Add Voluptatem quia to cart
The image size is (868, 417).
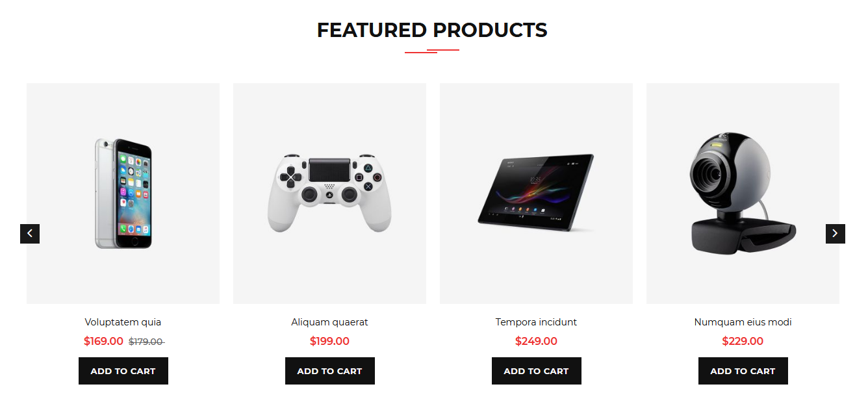pyautogui.click(x=123, y=370)
